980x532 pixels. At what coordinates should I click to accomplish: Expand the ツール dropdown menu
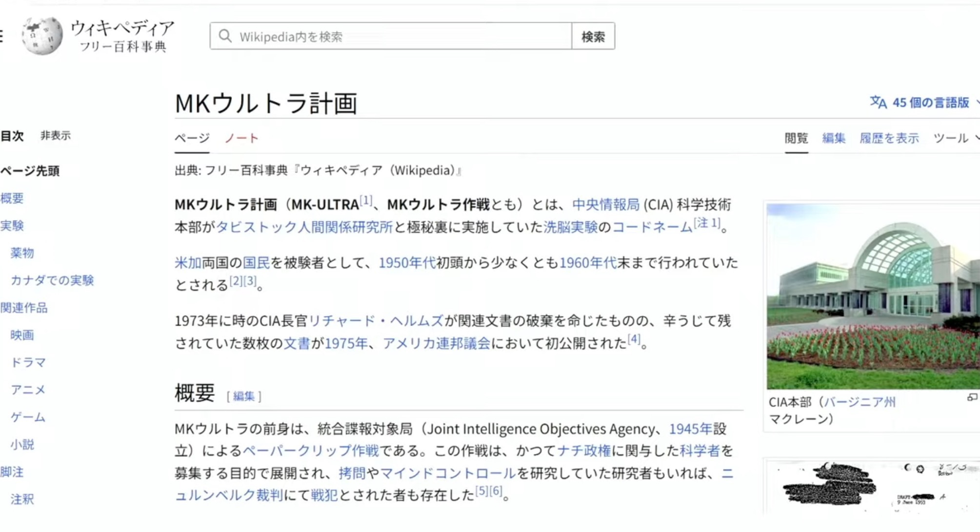pyautogui.click(x=956, y=138)
